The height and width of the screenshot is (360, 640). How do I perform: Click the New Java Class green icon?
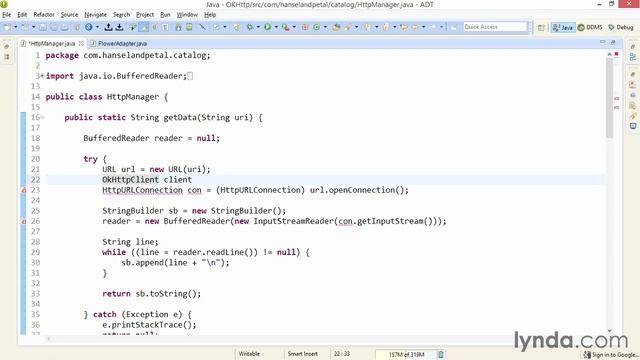click(x=317, y=27)
